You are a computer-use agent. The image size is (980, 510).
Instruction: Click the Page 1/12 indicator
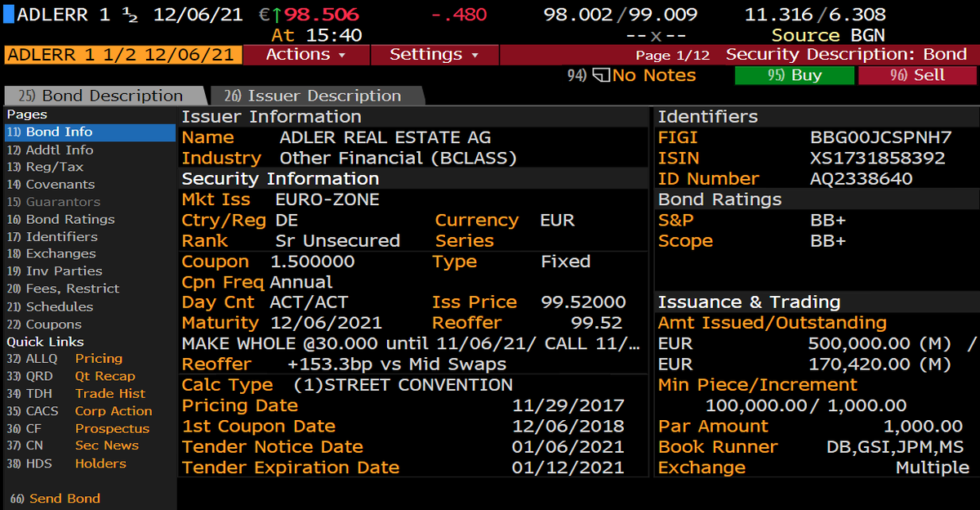click(x=673, y=56)
